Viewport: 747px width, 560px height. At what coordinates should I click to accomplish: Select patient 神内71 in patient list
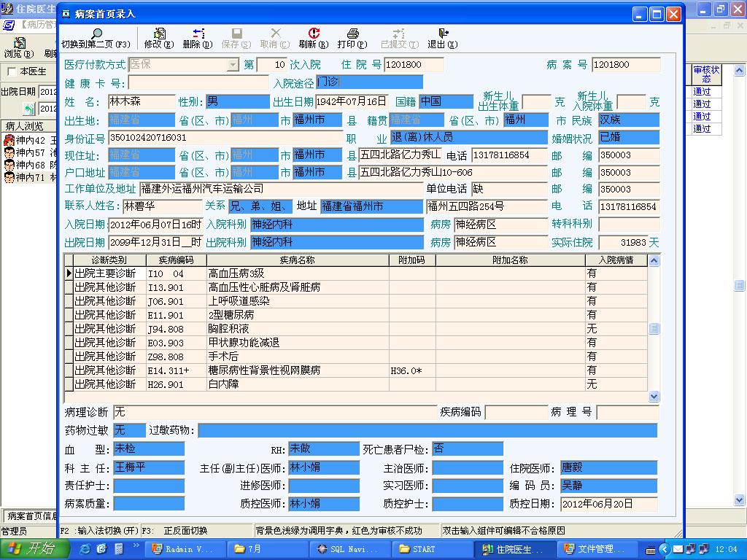click(29, 177)
